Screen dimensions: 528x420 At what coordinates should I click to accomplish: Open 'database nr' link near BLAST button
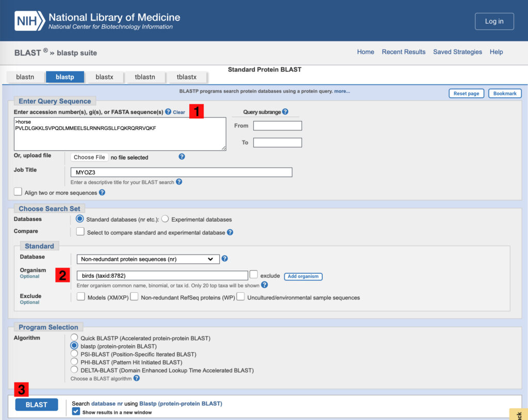point(107,404)
